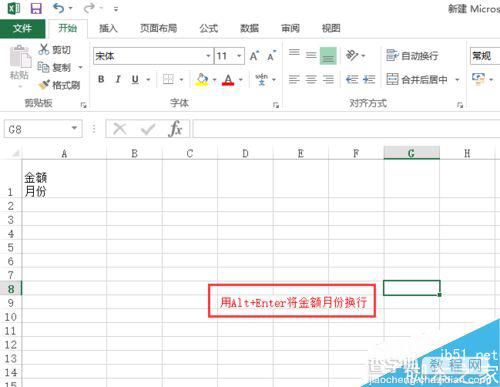Open font settings dialog launcher

[x=276, y=105]
